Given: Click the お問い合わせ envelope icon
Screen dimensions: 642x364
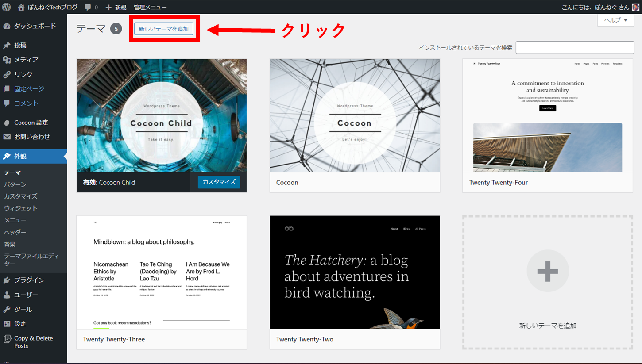Looking at the screenshot, I should [x=7, y=137].
